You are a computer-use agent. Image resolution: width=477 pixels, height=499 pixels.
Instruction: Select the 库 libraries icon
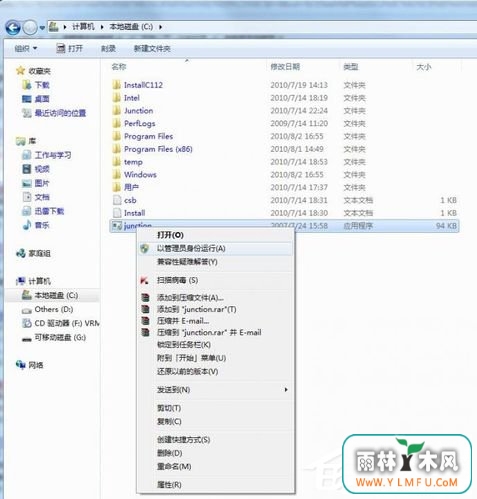pyautogui.click(x=20, y=141)
